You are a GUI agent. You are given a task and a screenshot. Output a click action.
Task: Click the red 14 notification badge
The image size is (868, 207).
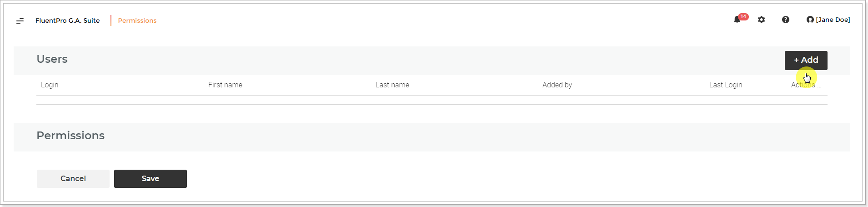[743, 17]
